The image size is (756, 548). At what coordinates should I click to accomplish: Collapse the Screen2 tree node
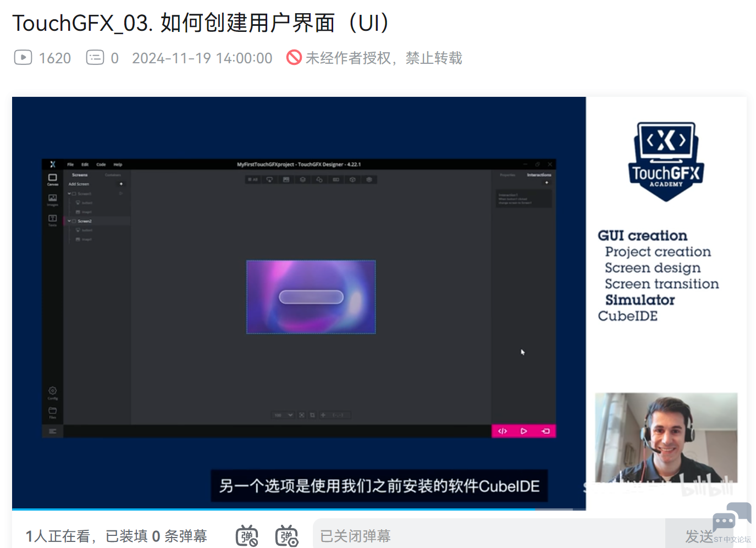69,221
